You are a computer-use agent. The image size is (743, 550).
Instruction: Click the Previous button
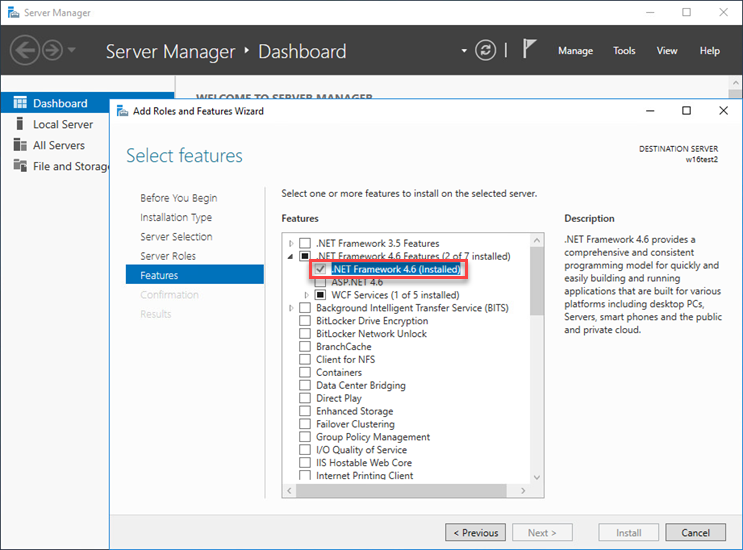(x=473, y=533)
